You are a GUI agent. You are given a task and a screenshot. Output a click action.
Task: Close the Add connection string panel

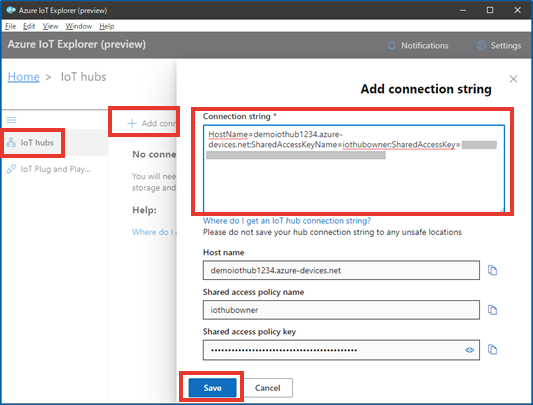[513, 79]
